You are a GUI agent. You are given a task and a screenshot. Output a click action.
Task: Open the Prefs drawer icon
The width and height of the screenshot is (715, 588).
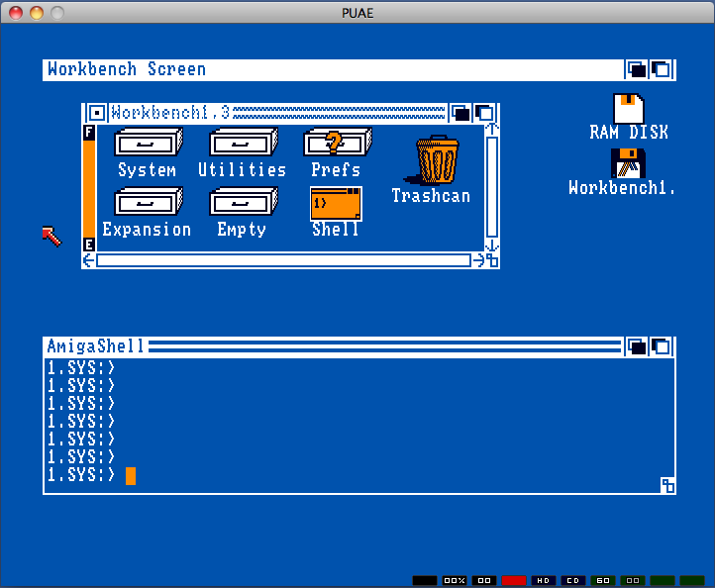point(338,143)
